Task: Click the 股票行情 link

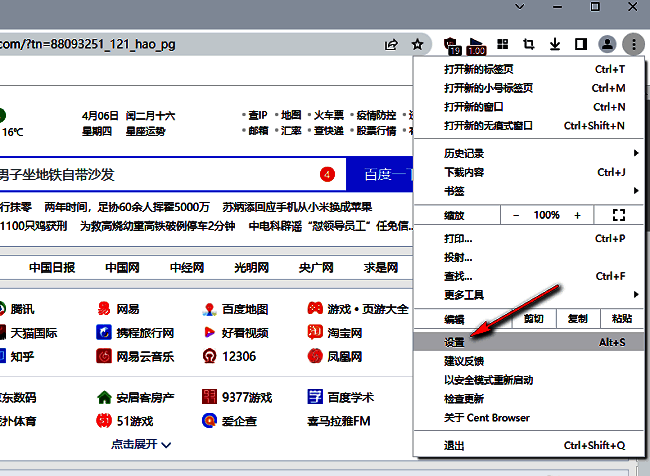Action: point(376,131)
